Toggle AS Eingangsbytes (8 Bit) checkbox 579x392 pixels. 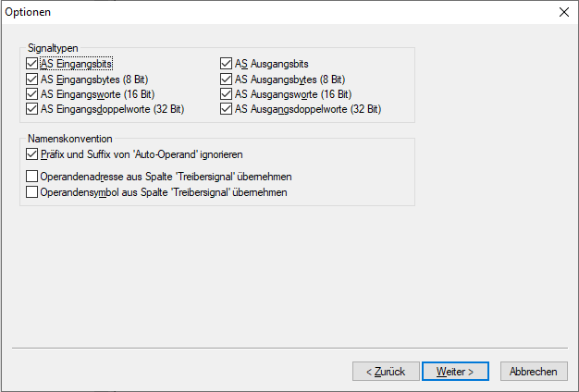[x=33, y=80]
